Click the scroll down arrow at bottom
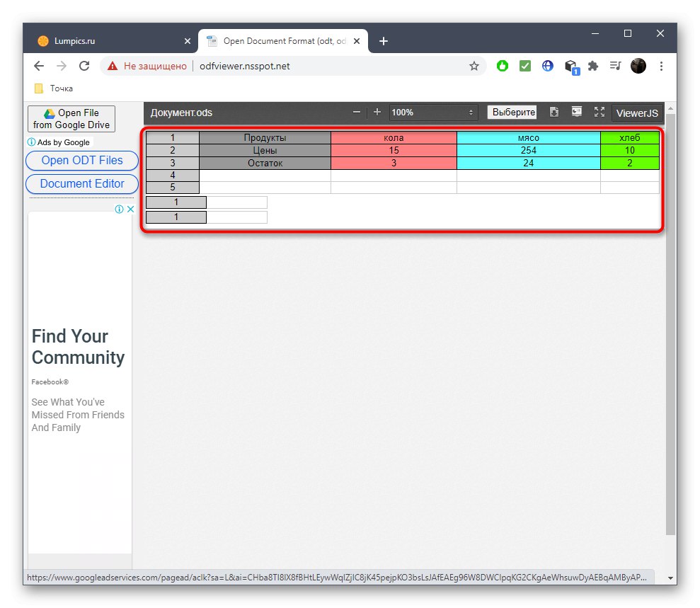 pyautogui.click(x=670, y=578)
